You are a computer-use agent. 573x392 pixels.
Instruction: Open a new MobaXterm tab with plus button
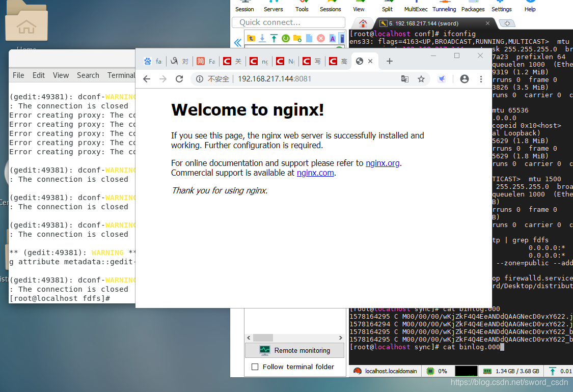pyautogui.click(x=507, y=23)
